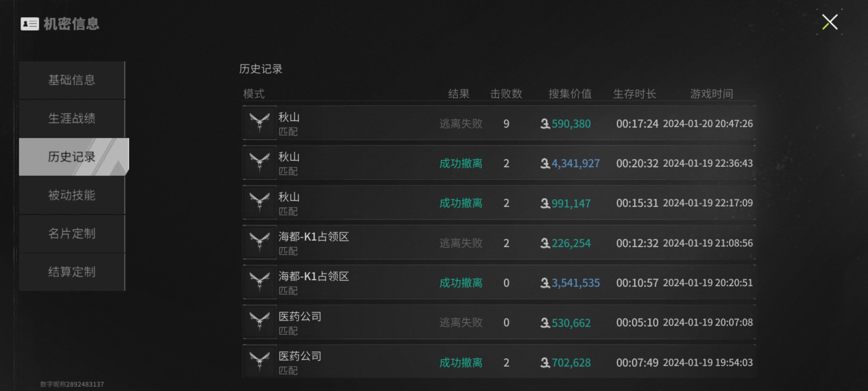Click the emblem icon of the 590,380 match

[x=260, y=123]
